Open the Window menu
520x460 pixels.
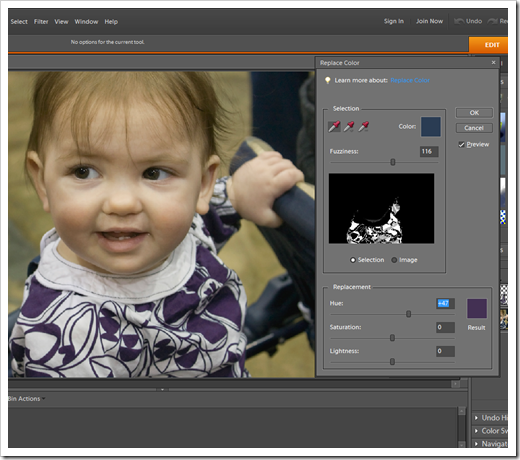[86, 22]
